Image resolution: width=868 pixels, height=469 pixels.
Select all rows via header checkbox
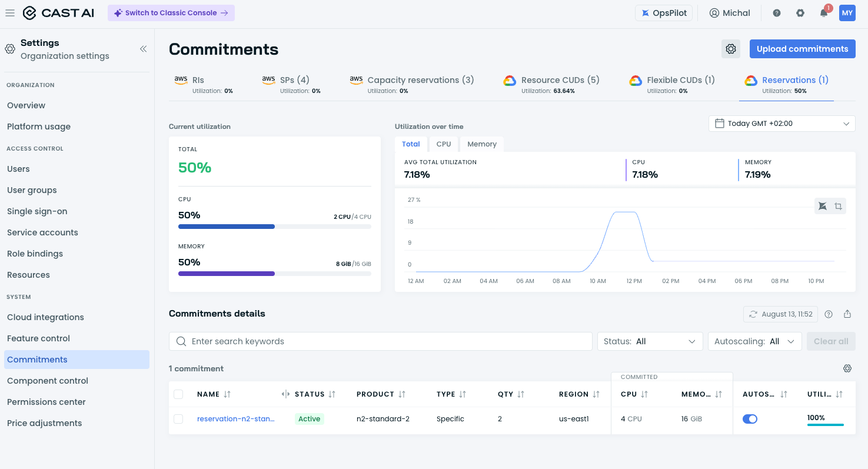click(178, 394)
